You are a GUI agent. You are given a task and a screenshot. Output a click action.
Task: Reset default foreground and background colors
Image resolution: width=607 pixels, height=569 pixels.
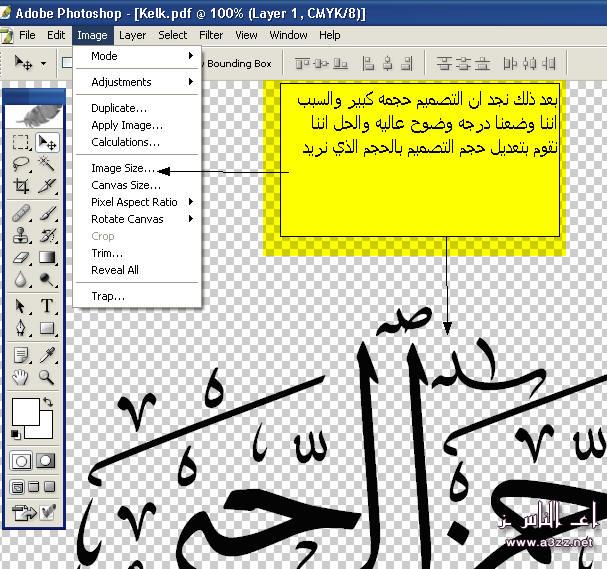click(15, 434)
